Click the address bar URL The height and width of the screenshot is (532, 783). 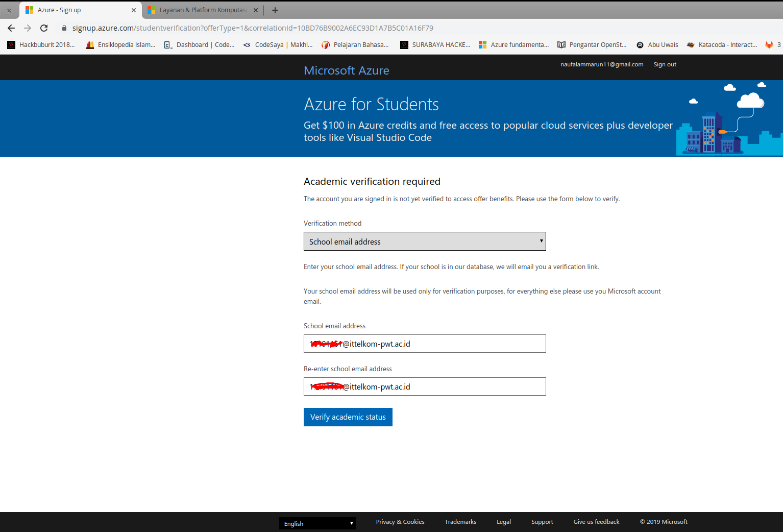coord(253,28)
